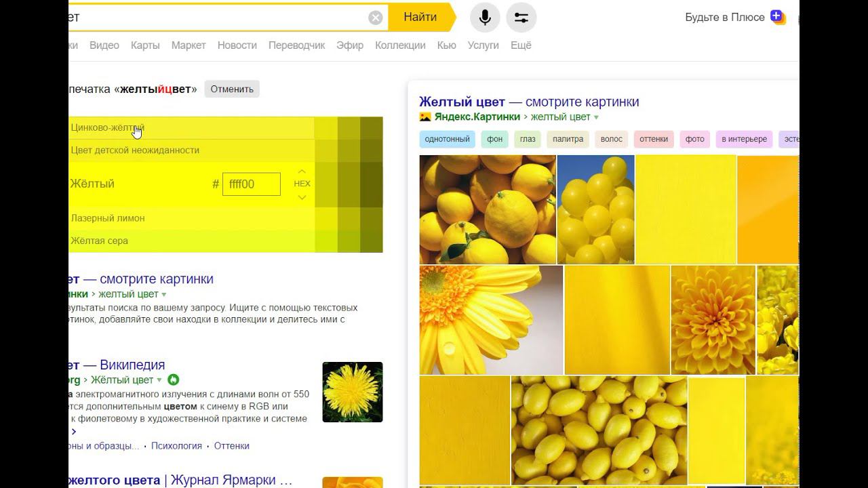The image size is (868, 488).
Task: Open the Коллекции tab
Action: pyautogui.click(x=400, y=45)
